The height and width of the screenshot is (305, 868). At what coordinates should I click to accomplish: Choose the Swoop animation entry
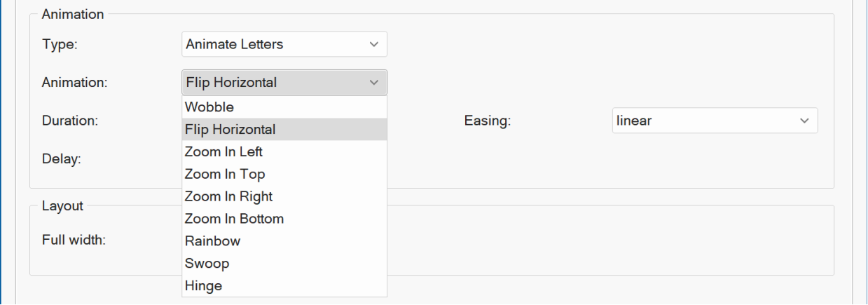click(207, 263)
